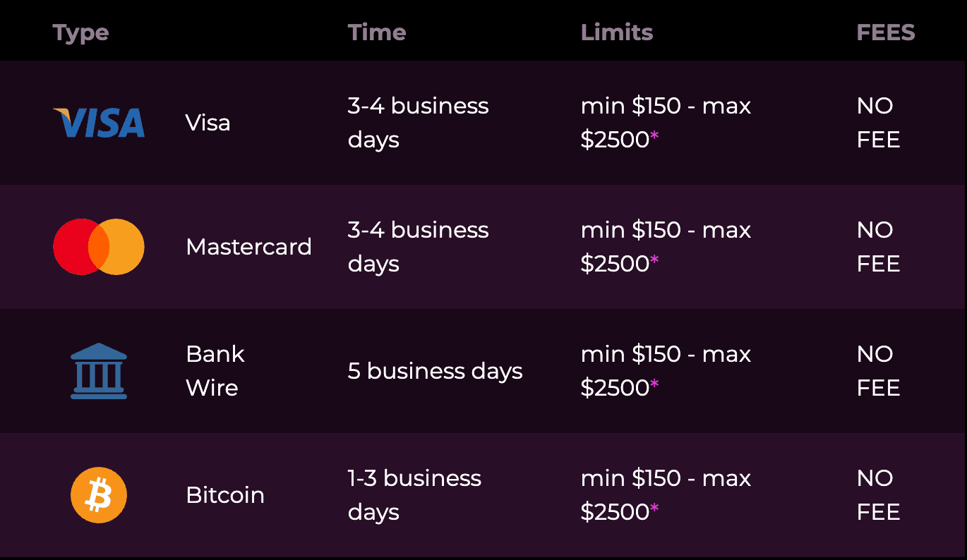Click the Limits column header

click(617, 32)
